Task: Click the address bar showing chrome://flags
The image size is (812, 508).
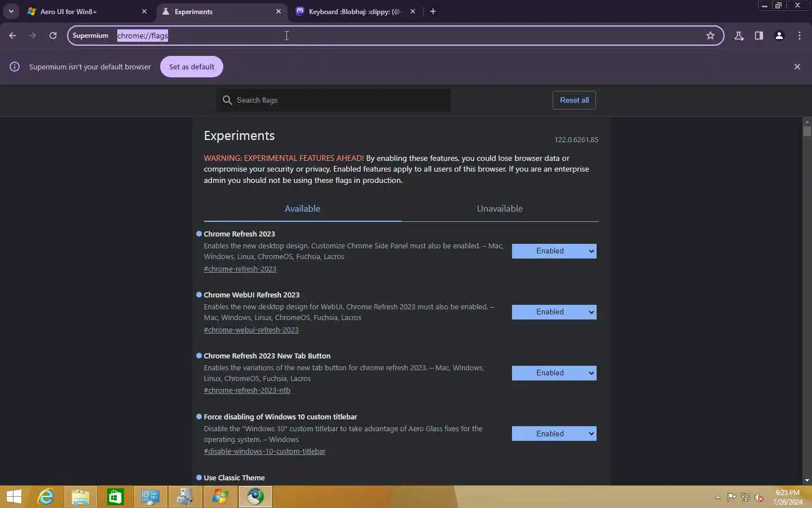Action: click(x=395, y=36)
